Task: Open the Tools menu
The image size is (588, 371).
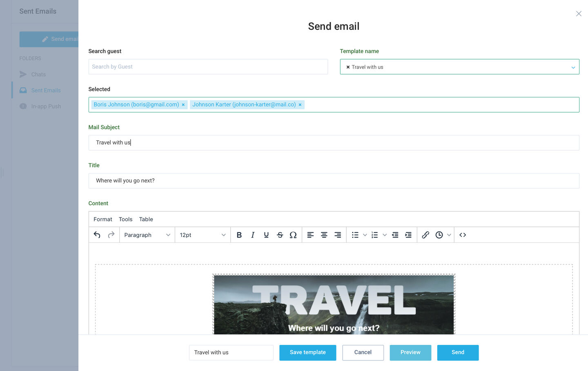Action: click(126, 219)
